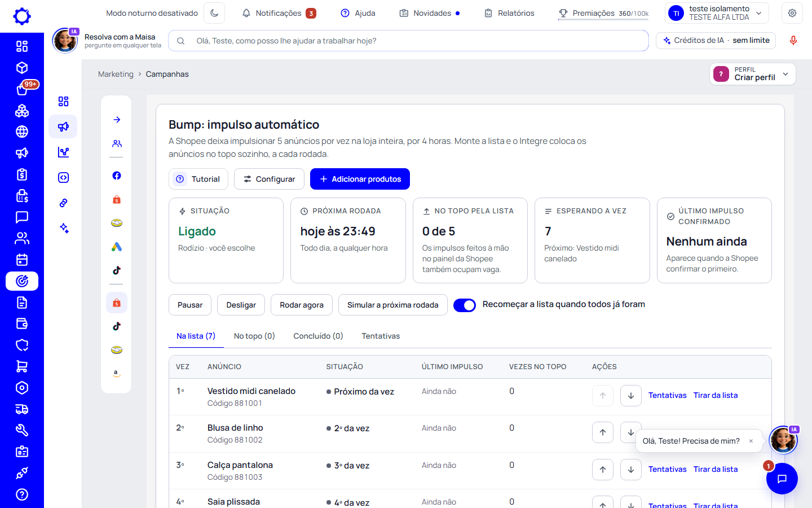This screenshot has width=812, height=508.
Task: Click 'Tirar da lista' for Vestido midi canelado
Action: coord(716,396)
